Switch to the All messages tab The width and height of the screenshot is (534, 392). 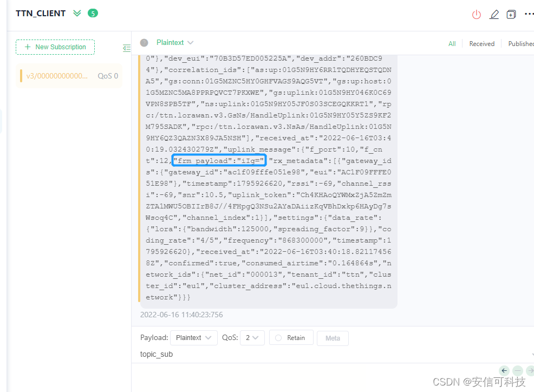pyautogui.click(x=452, y=44)
